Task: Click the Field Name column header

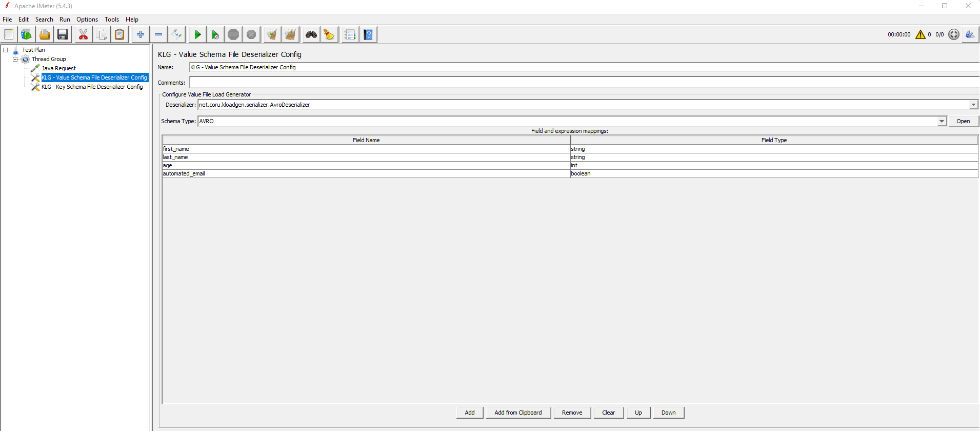Action: [366, 140]
